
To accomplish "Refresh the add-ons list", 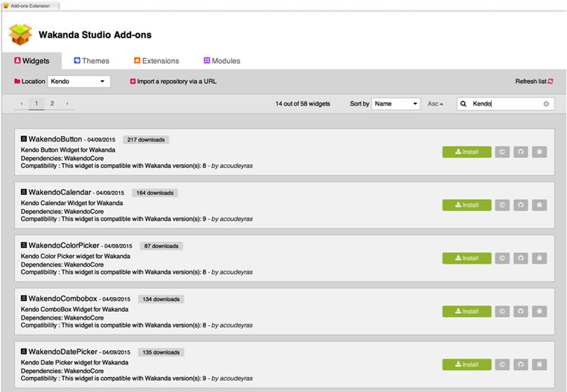I will pos(534,82).
